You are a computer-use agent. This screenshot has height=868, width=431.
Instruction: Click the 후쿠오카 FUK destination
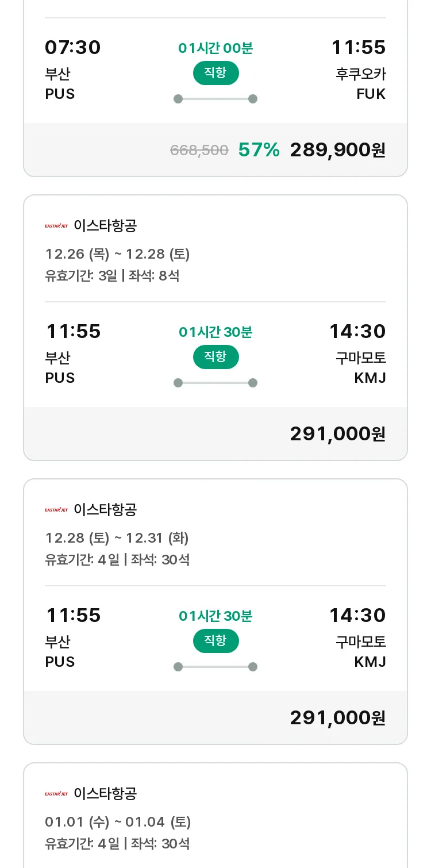tap(361, 84)
